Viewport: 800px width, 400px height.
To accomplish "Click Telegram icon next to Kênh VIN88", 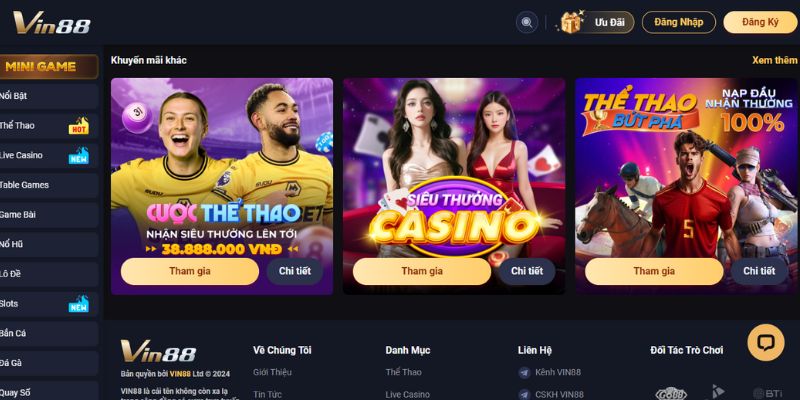I will [524, 372].
